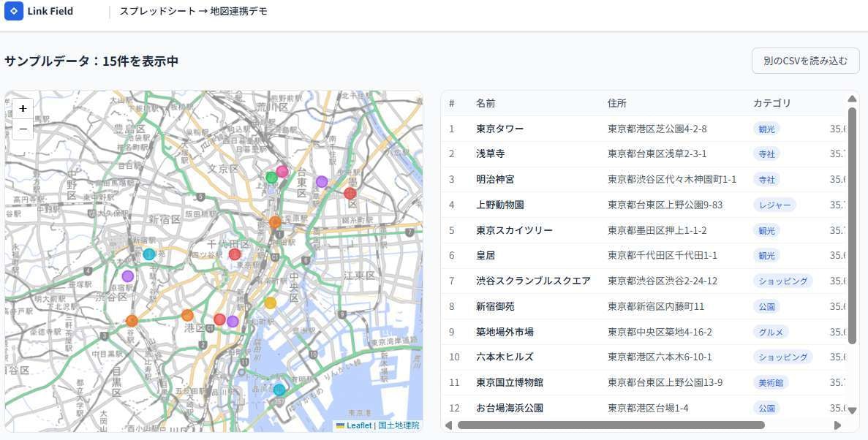Click the purple marker beside red marker in 港区

pyautogui.click(x=233, y=322)
